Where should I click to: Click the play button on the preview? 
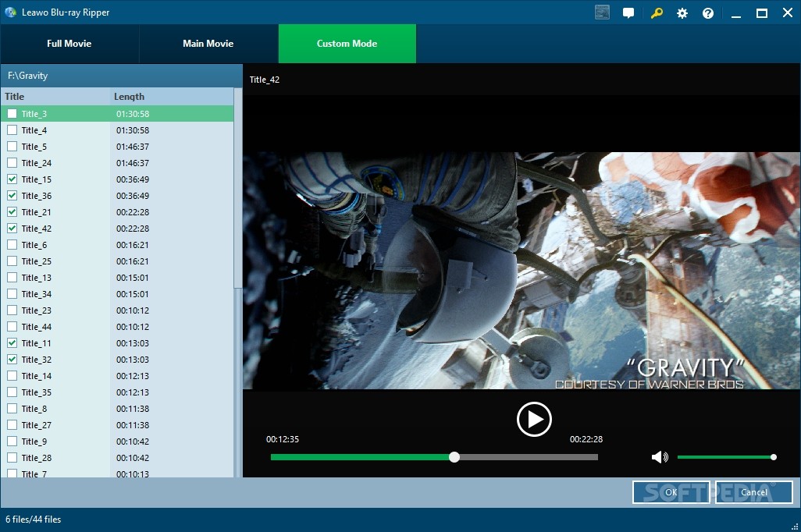[x=534, y=419]
